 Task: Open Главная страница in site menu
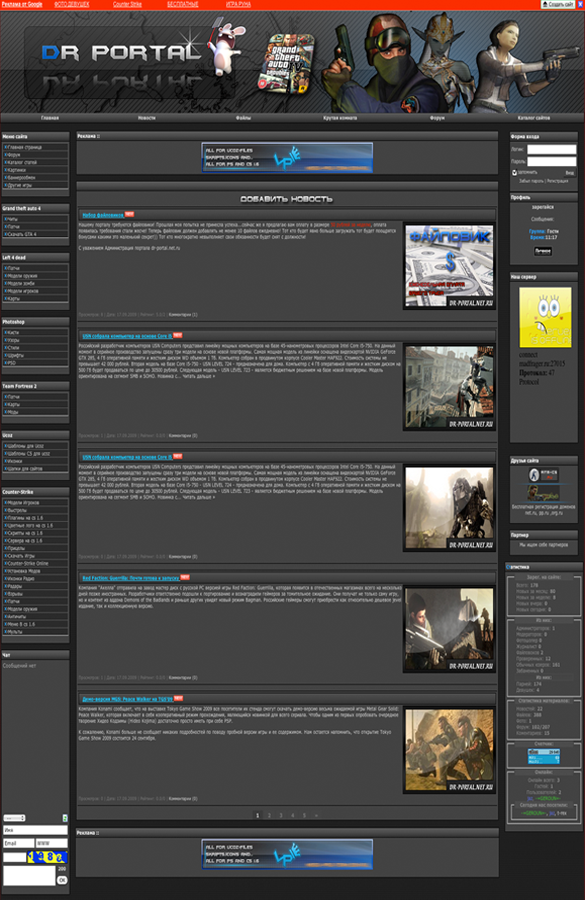tap(36, 147)
